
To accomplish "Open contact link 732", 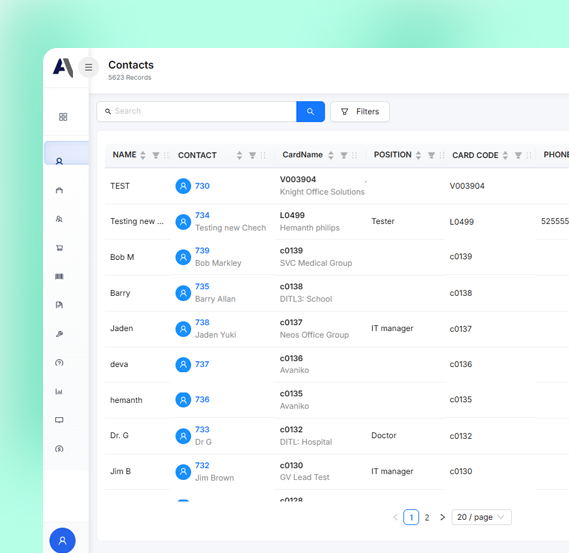I will point(202,465).
